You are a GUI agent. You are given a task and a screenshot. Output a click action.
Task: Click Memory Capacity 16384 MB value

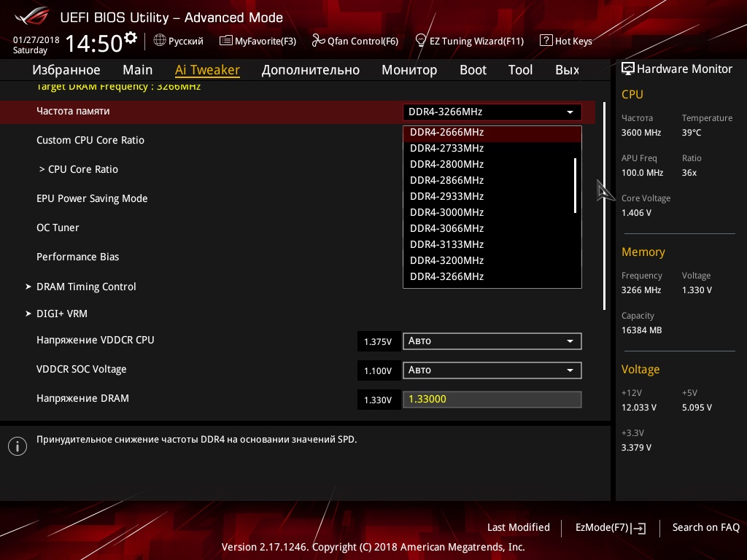642,330
